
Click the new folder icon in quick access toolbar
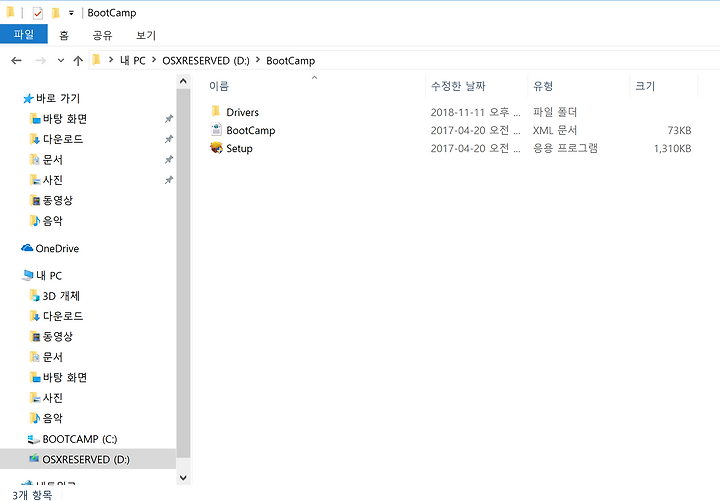pyautogui.click(x=56, y=13)
